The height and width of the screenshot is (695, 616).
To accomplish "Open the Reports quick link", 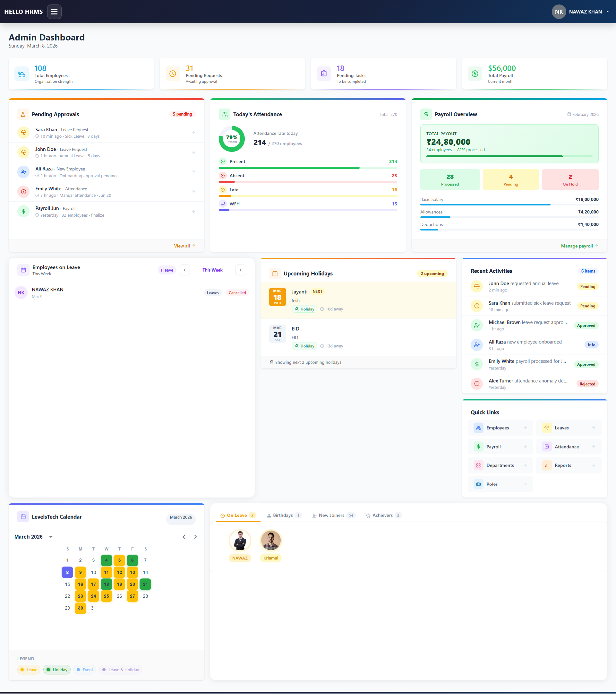I will click(569, 465).
